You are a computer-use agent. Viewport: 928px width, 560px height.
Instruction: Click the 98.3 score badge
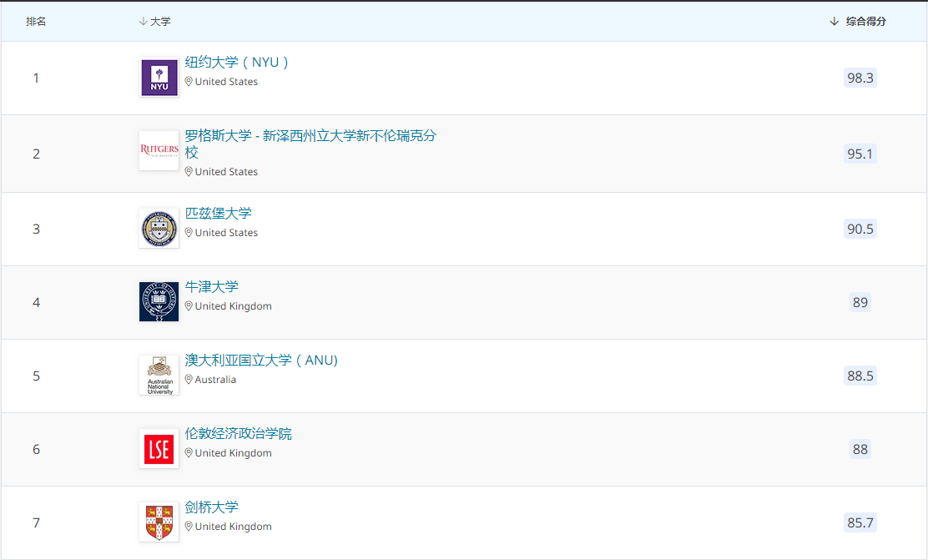[x=860, y=78]
